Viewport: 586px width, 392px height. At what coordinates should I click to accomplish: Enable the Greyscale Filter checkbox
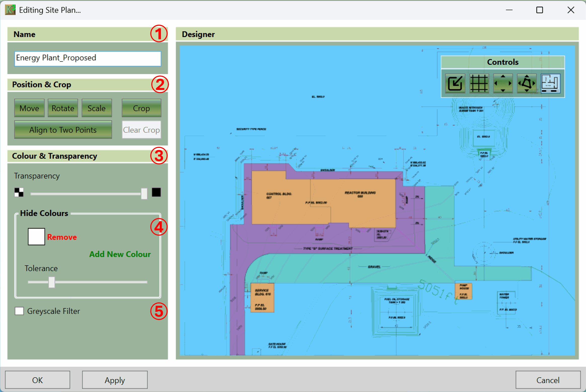coord(19,311)
